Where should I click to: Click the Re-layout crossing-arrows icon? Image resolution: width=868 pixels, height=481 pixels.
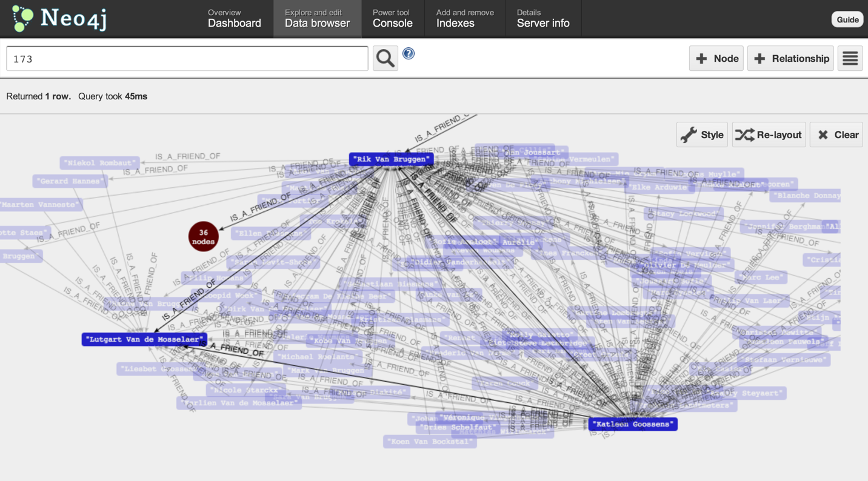(744, 134)
